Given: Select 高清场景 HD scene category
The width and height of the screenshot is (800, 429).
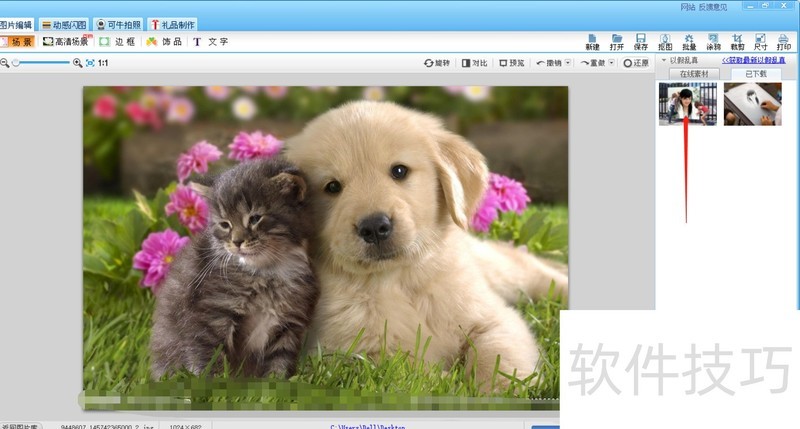Looking at the screenshot, I should (x=67, y=41).
